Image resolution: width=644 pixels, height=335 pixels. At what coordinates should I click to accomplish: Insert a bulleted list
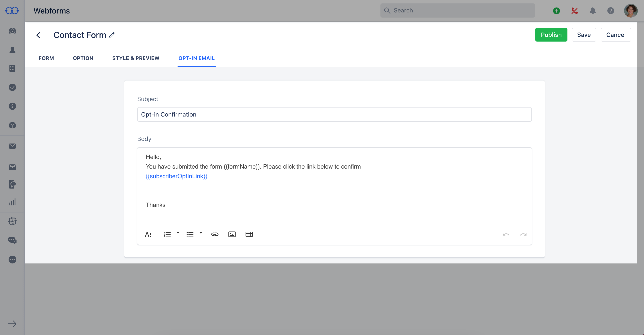point(190,234)
